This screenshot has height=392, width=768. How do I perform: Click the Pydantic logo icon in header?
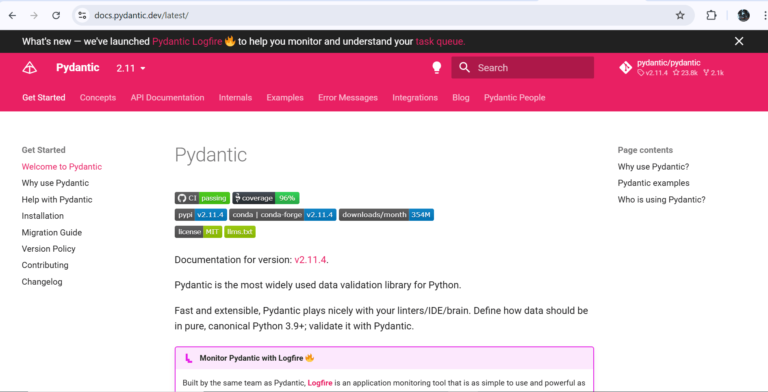coord(30,68)
